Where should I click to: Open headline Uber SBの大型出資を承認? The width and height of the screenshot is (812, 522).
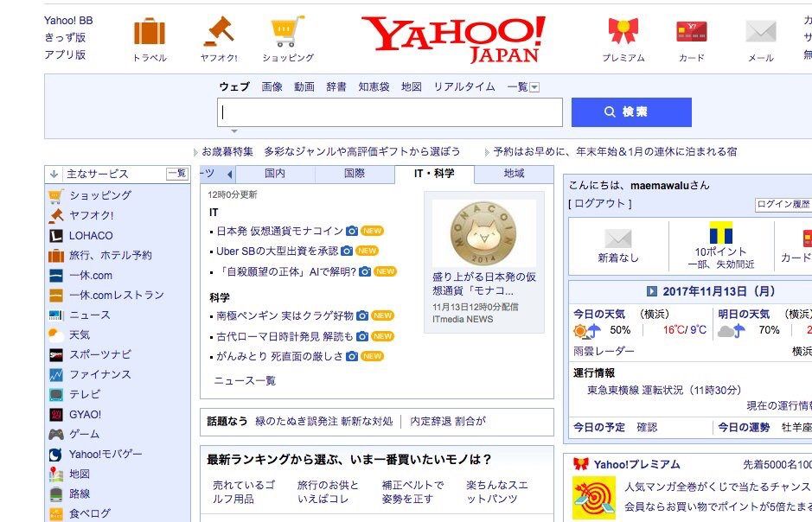coord(277,251)
